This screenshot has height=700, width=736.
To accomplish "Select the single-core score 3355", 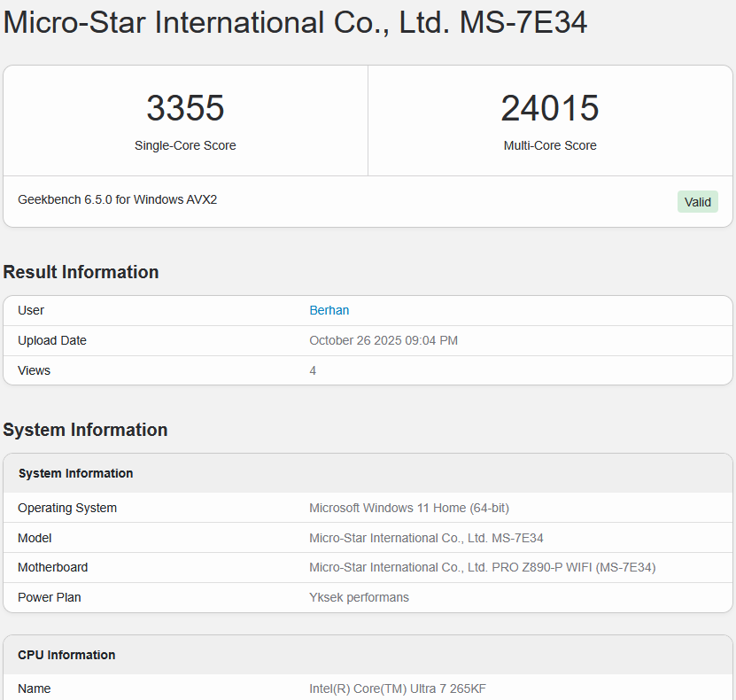I will point(185,108).
